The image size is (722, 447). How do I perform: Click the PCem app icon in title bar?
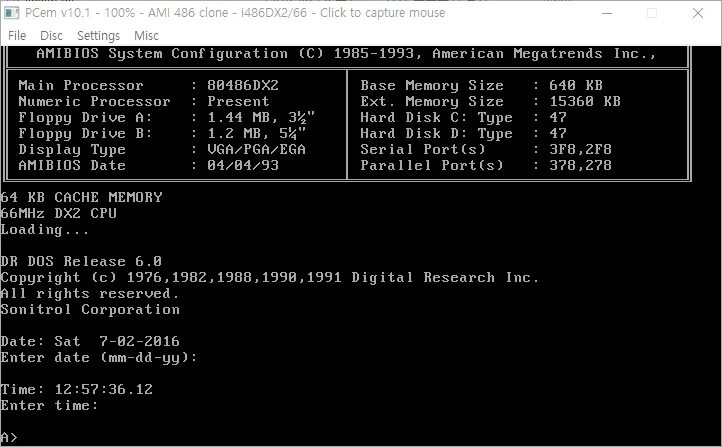pos(11,13)
